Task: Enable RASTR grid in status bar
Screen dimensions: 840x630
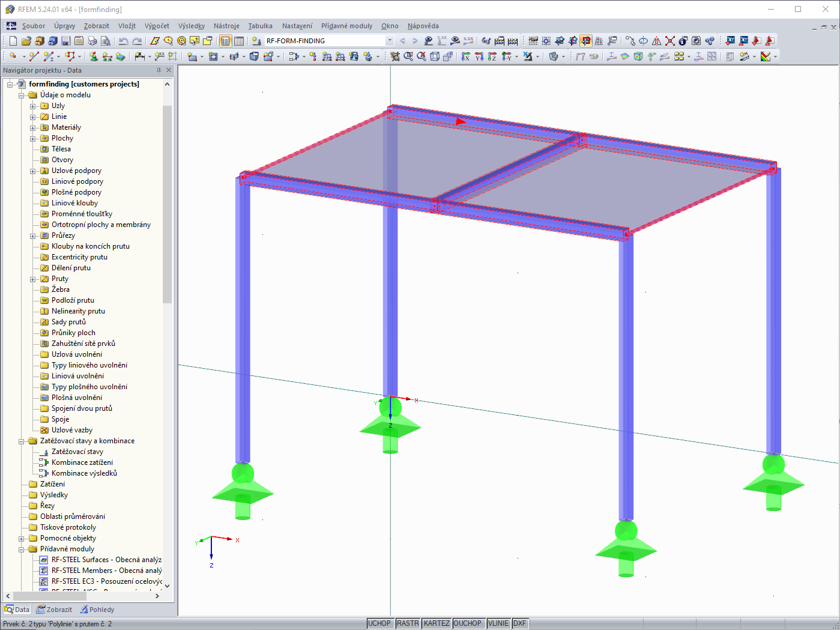Action: (407, 623)
